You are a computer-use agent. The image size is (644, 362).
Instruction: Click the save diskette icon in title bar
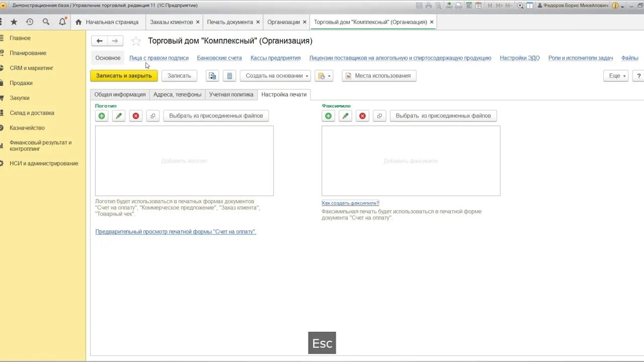pos(419,6)
